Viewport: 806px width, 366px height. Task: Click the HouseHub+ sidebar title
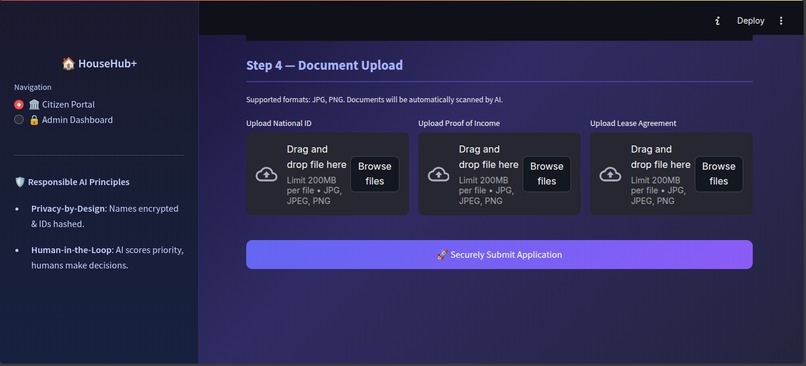[99, 63]
